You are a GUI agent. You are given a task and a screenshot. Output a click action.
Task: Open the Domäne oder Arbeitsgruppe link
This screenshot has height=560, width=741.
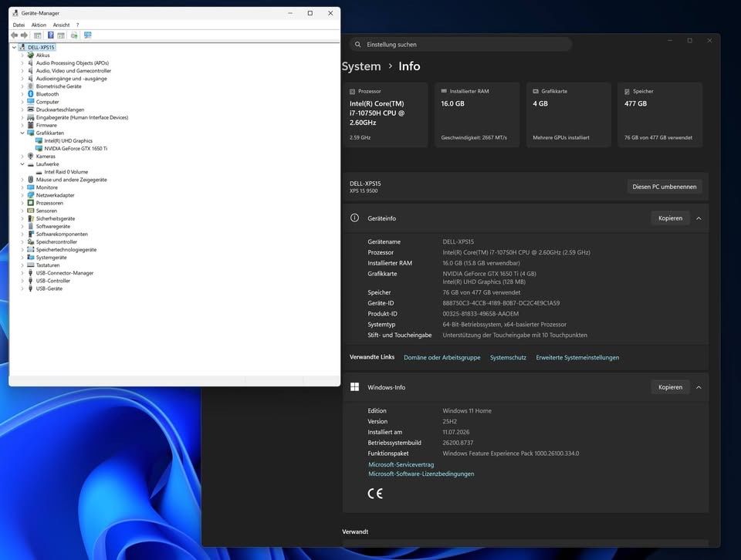tap(442, 357)
